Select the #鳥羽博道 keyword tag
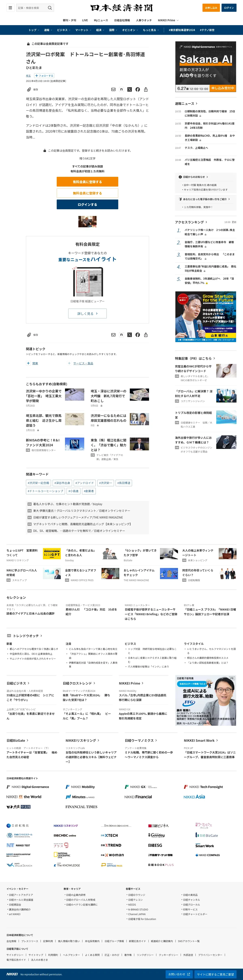This screenshot has height=980, width=243. 123,483
